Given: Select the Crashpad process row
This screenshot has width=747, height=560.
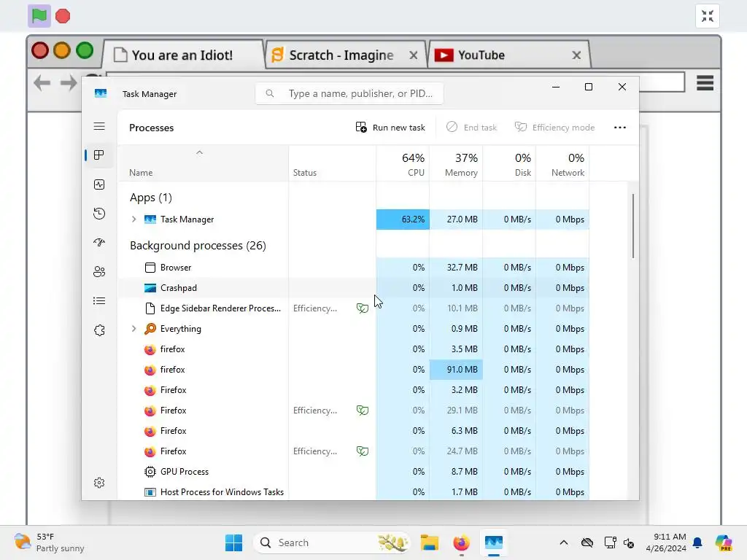Looking at the screenshot, I should 354,288.
